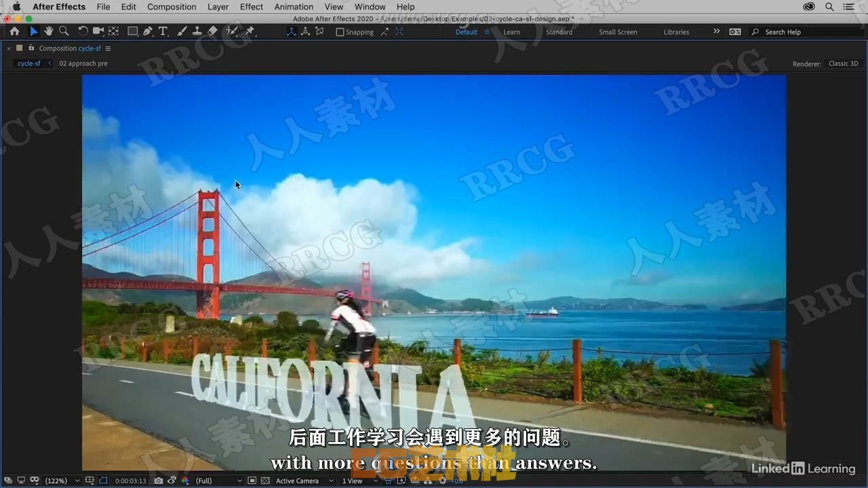868x488 pixels.
Task: Select the Clone Stamp tool
Action: tap(197, 31)
